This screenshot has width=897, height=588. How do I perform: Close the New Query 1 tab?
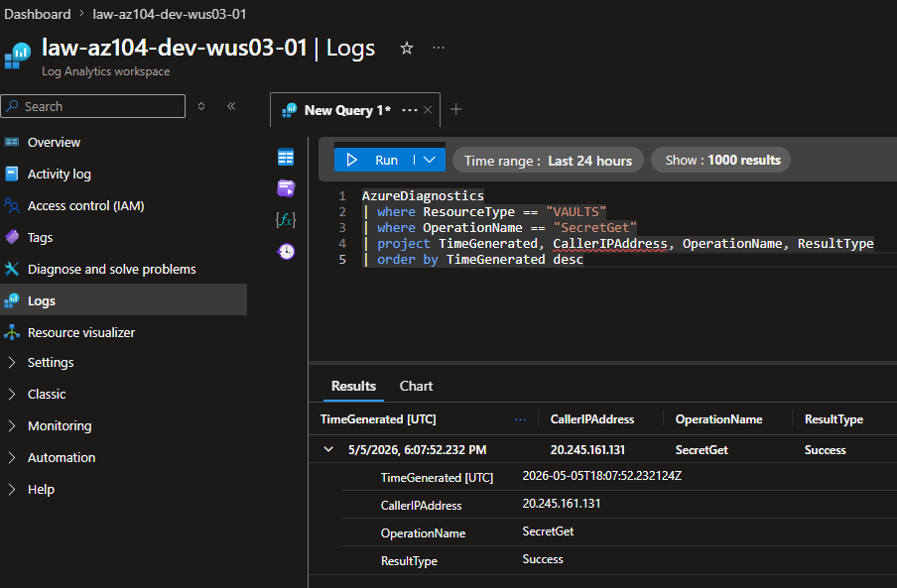pyautogui.click(x=428, y=110)
